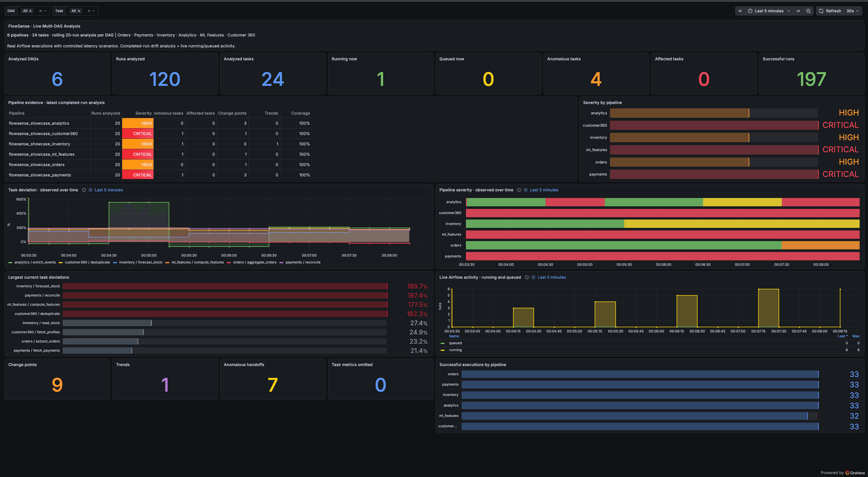Shift time range forward with double-right arrows
Screen dimensions: 868x477
point(798,11)
